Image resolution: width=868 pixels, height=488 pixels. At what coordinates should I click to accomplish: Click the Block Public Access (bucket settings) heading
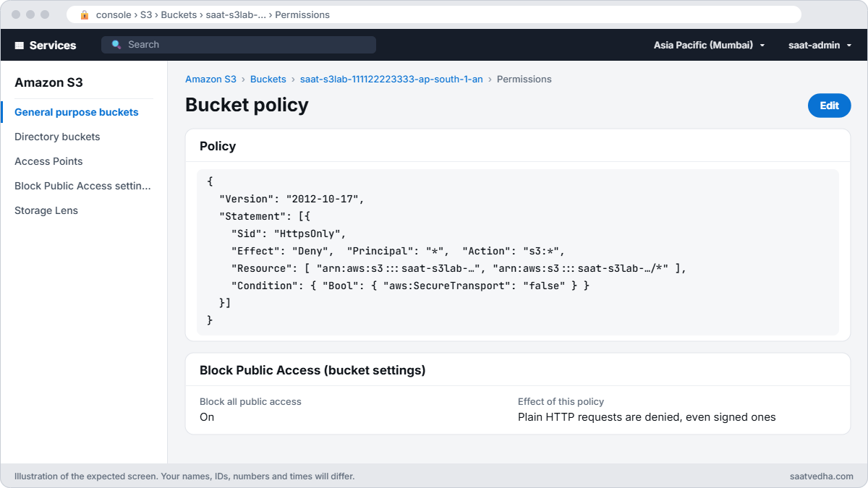click(x=312, y=370)
